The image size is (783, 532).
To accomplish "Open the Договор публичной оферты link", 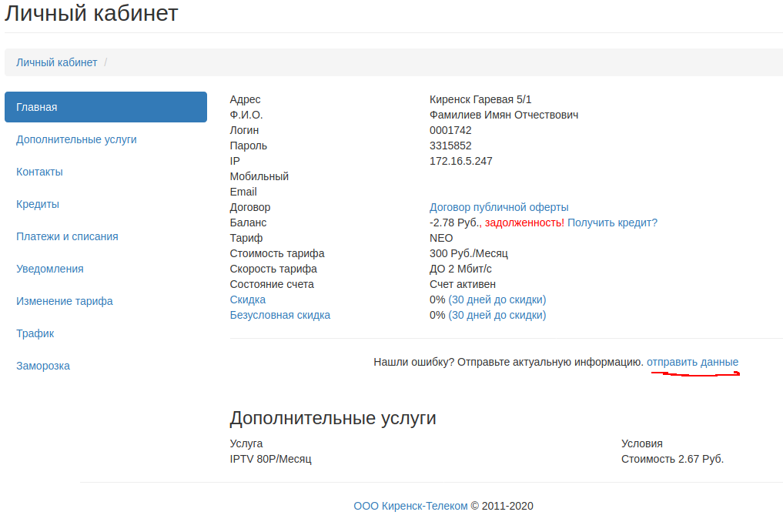I will (499, 207).
